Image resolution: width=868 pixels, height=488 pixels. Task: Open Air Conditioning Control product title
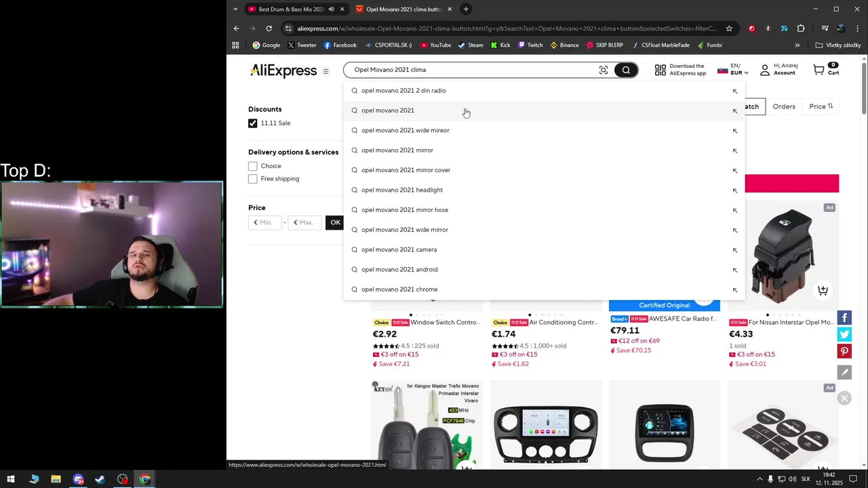pyautogui.click(x=564, y=323)
